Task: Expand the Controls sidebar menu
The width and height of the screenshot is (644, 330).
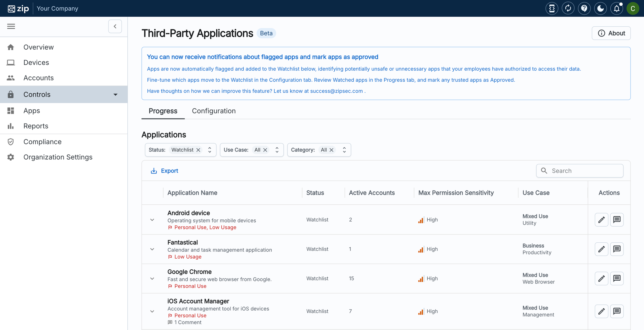Action: click(x=115, y=95)
